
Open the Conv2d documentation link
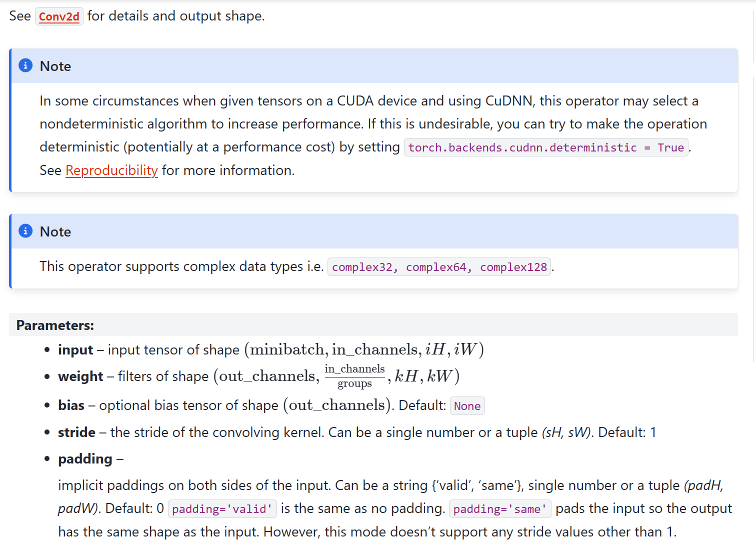point(59,16)
